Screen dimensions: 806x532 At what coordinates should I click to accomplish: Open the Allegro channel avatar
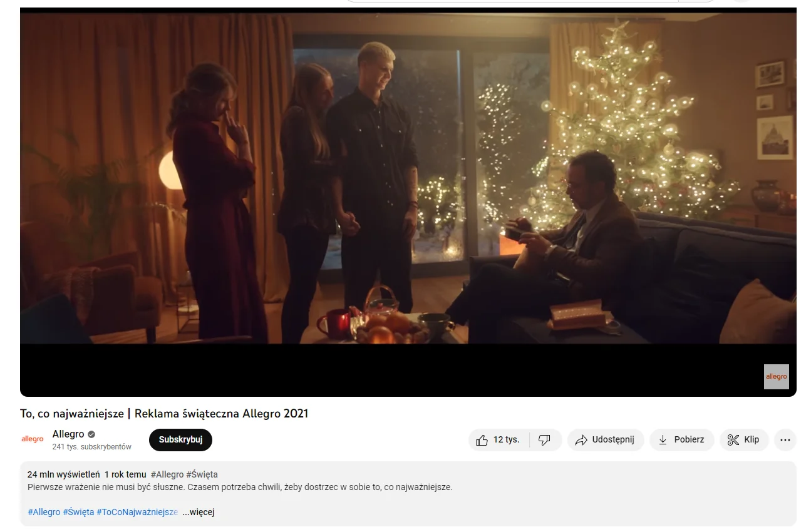[33, 439]
